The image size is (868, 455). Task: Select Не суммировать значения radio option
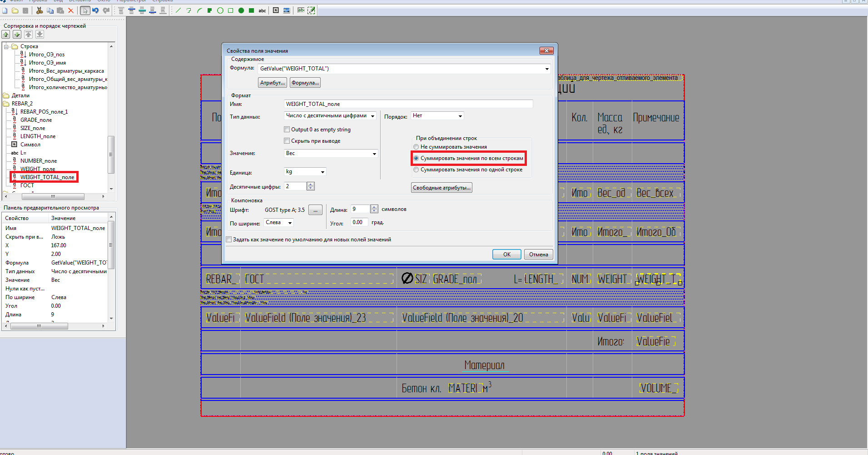click(x=416, y=147)
